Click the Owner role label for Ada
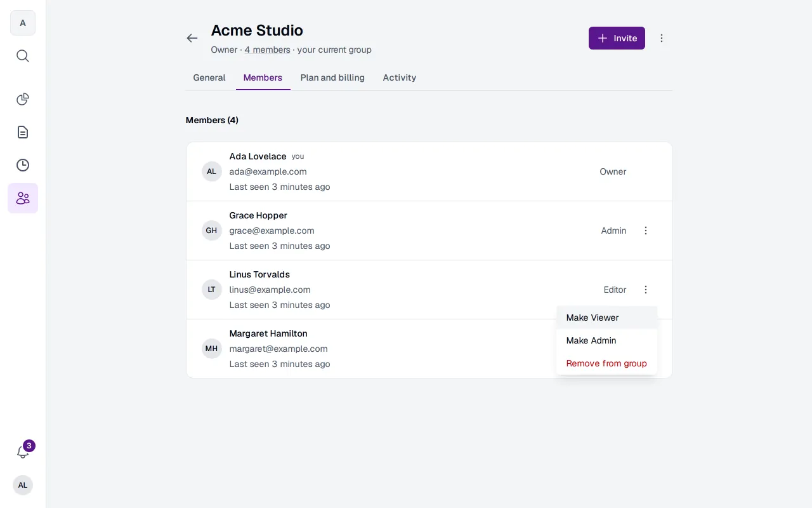The height and width of the screenshot is (508, 812). (x=613, y=171)
